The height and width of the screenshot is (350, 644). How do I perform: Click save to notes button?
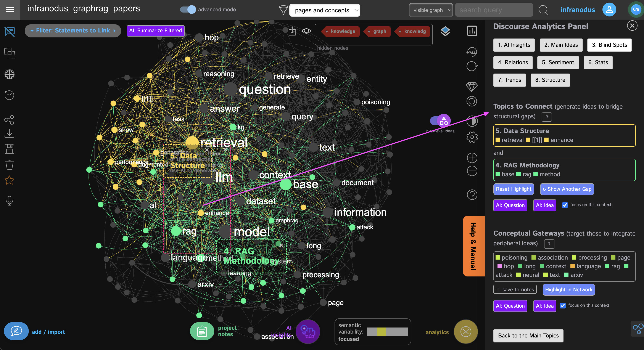tap(515, 290)
